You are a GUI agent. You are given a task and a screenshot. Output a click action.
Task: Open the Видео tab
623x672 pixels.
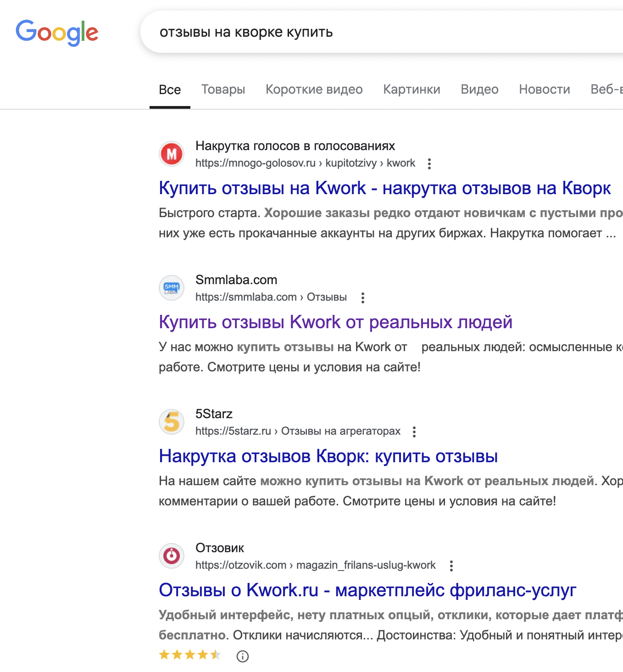[479, 90]
